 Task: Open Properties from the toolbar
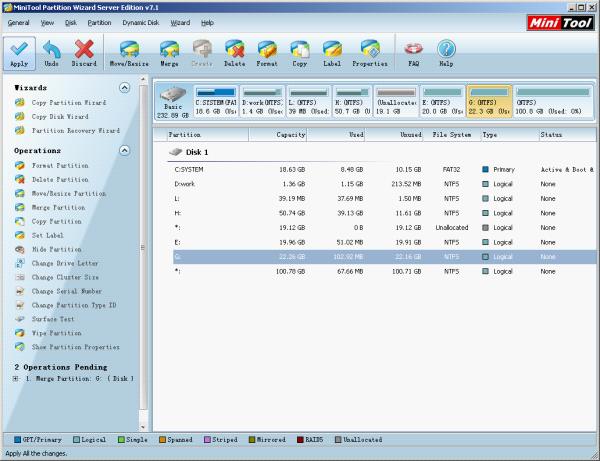(370, 53)
